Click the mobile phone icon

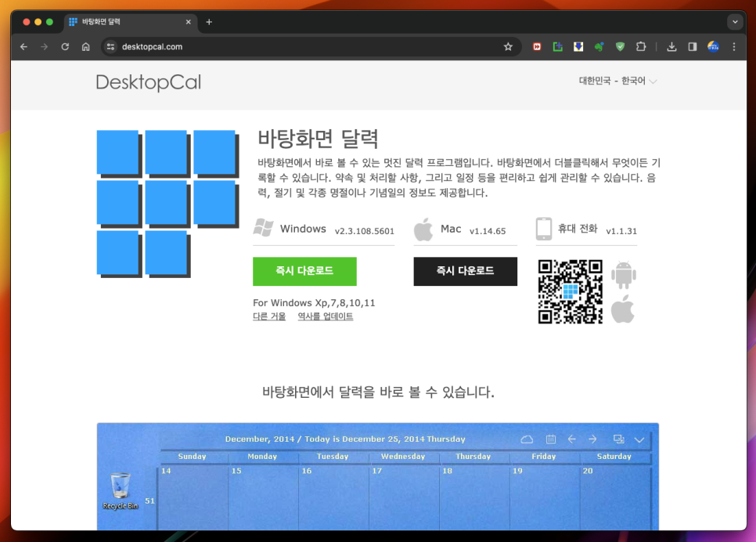[544, 229]
